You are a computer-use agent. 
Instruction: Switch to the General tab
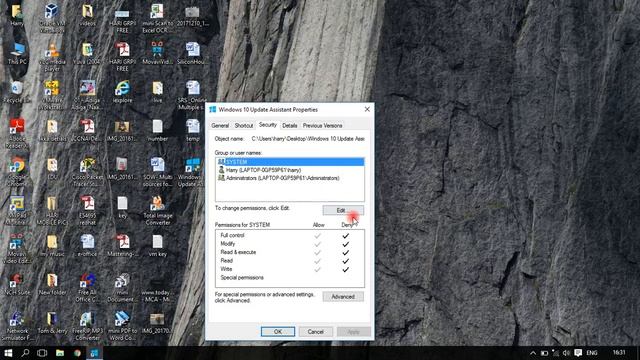point(220,125)
